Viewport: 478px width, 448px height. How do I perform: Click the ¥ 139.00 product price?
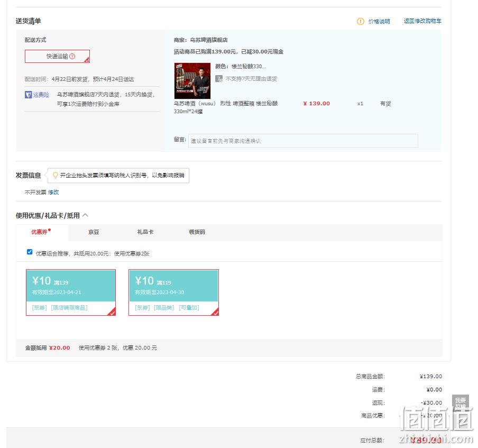(x=316, y=103)
